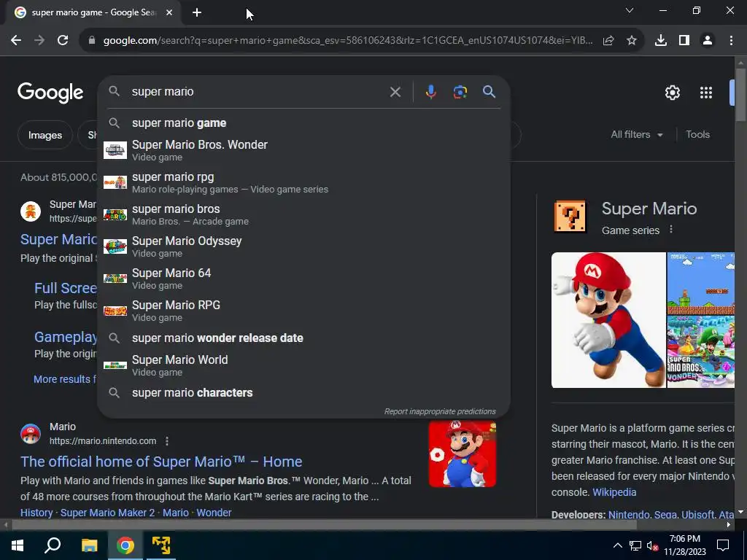
Task: Go to Google homepage via the logo
Action: 50,93
